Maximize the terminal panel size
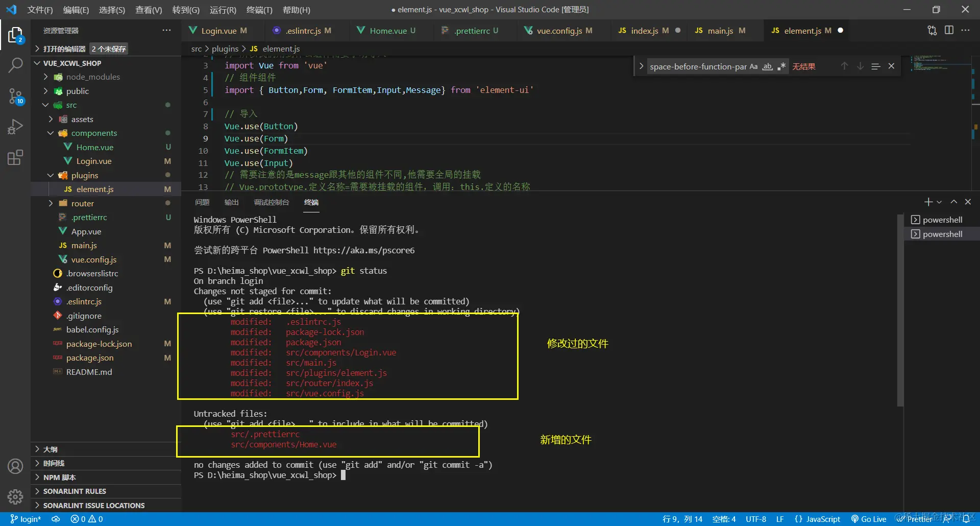980x526 pixels. coord(953,202)
